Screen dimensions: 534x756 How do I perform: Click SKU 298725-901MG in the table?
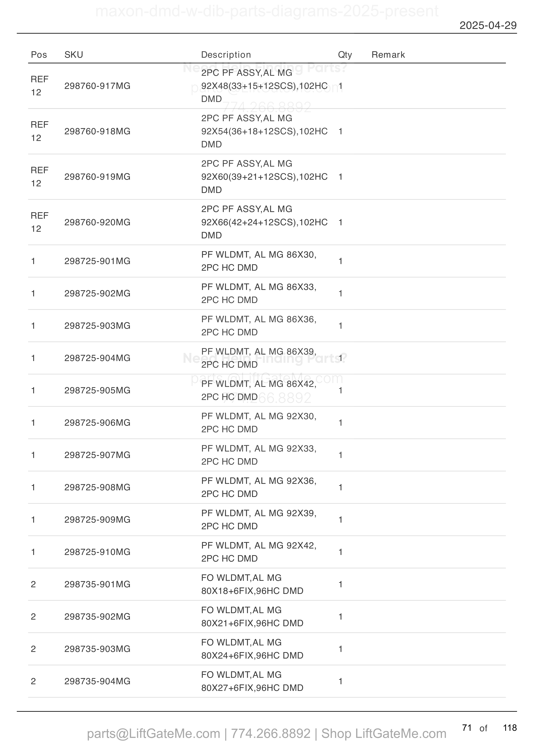[97, 261]
